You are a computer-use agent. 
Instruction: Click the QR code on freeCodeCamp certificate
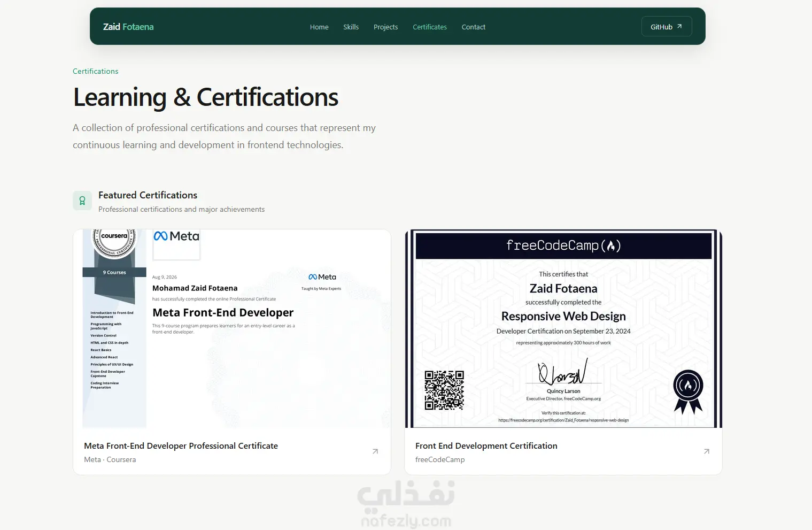(x=444, y=390)
